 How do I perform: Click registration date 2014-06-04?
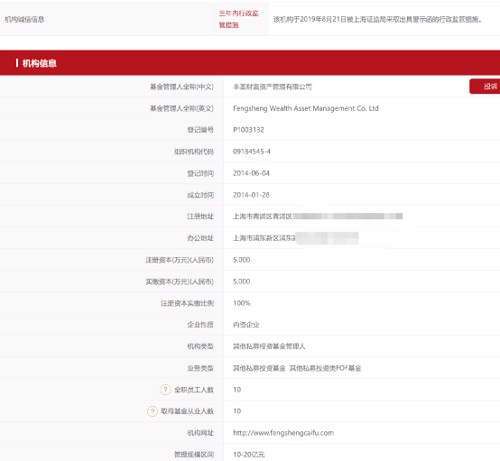click(x=251, y=173)
